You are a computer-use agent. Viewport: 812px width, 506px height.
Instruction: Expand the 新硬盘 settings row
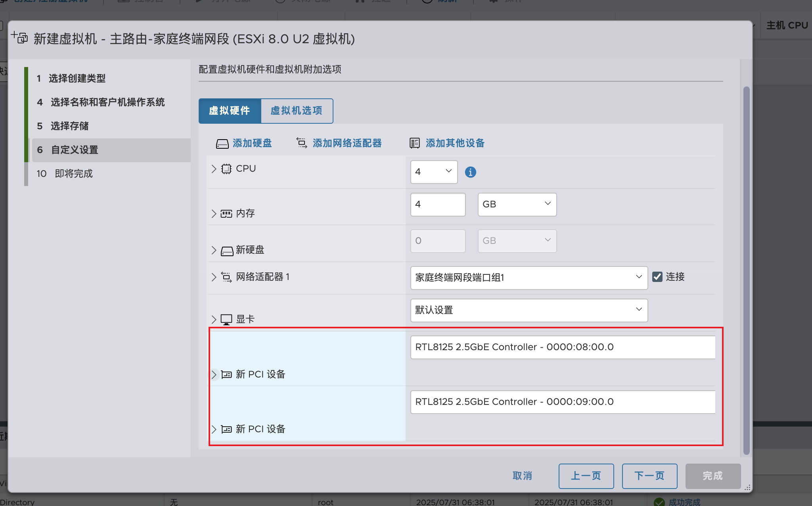[x=214, y=250]
